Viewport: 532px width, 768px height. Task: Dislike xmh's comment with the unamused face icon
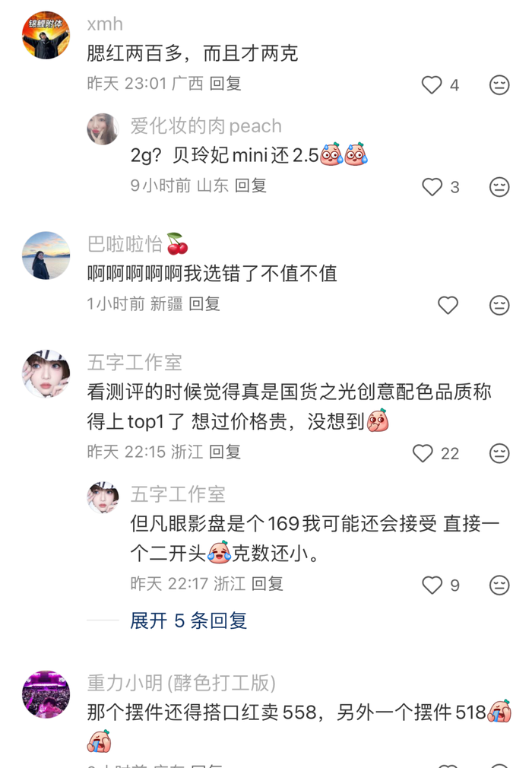(499, 84)
